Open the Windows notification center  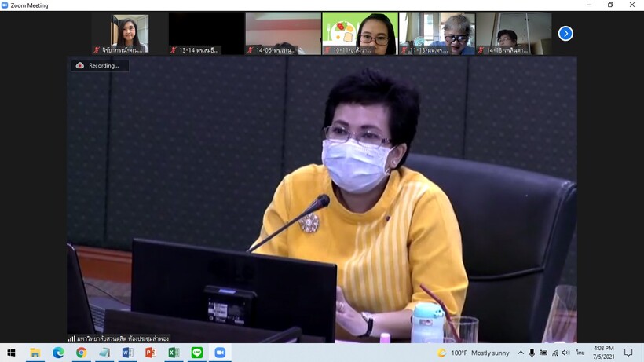pos(628,353)
